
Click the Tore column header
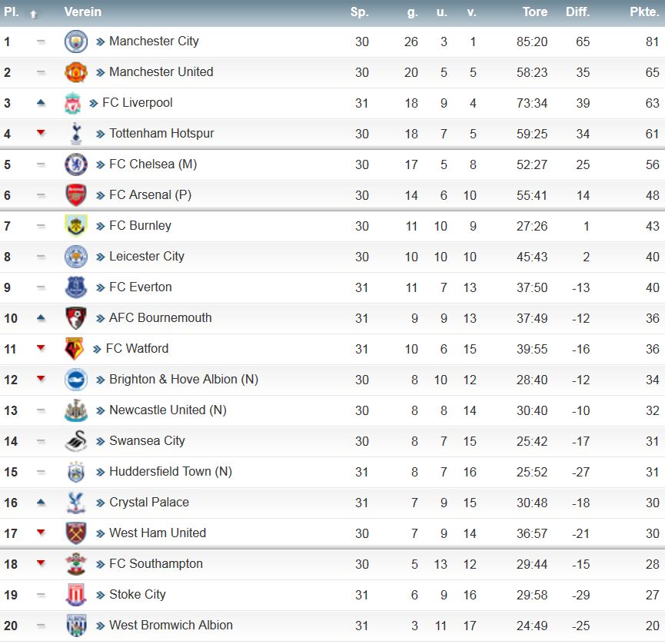535,12
